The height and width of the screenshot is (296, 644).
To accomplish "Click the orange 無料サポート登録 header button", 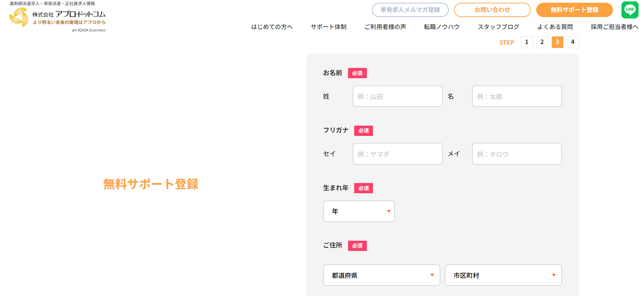I will point(574,10).
